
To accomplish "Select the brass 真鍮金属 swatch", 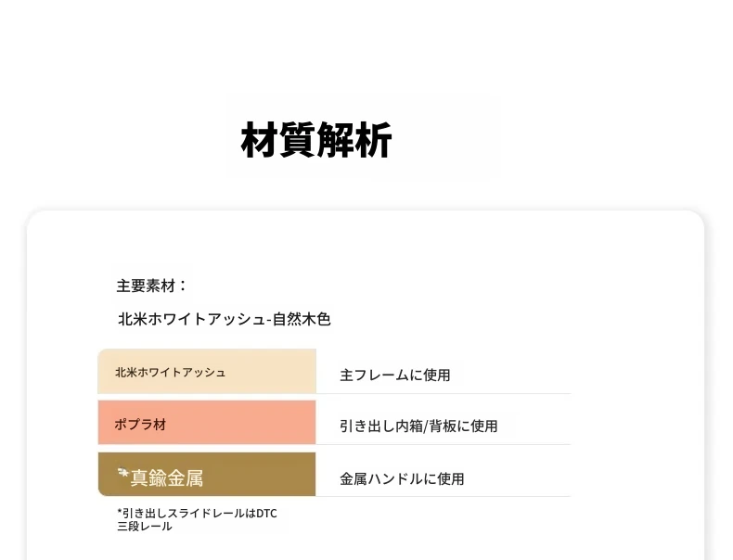I will point(207,474).
